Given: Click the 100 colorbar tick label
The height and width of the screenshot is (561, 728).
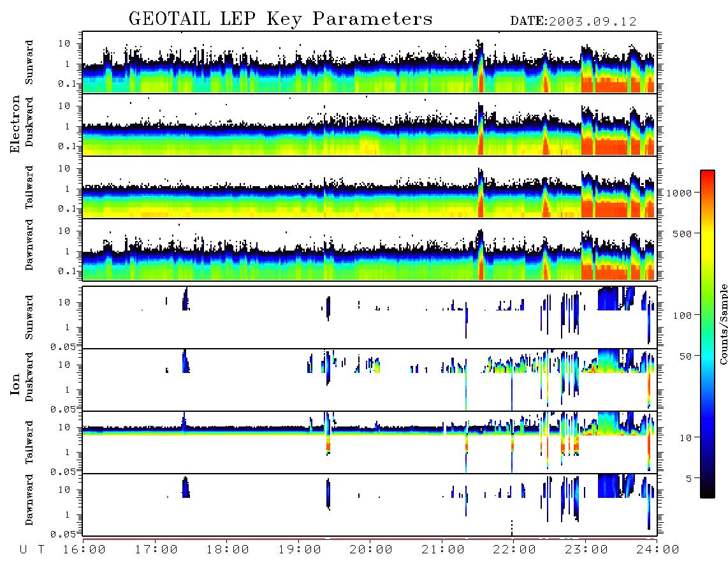Looking at the screenshot, I should point(682,316).
